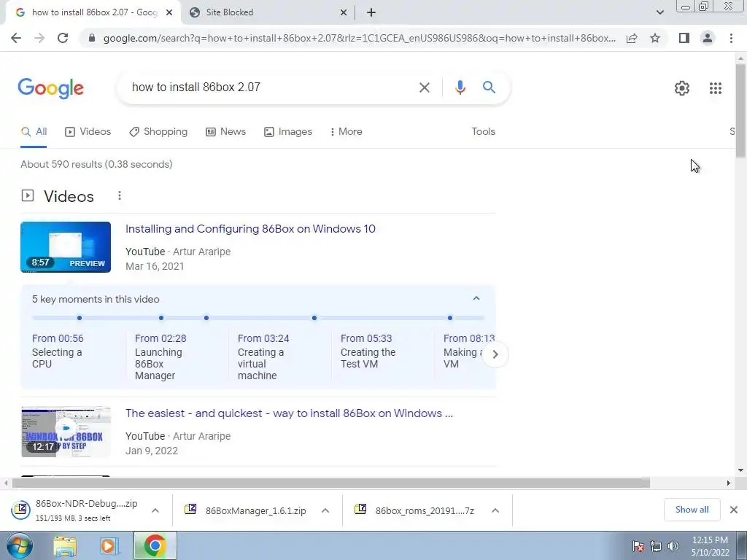
Task: Click the Google logo
Action: [51, 88]
